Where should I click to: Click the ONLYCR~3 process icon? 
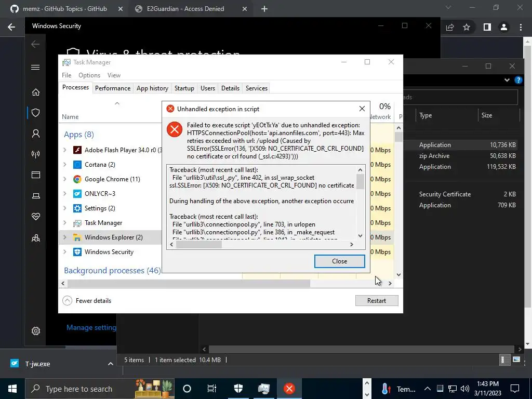click(77, 194)
